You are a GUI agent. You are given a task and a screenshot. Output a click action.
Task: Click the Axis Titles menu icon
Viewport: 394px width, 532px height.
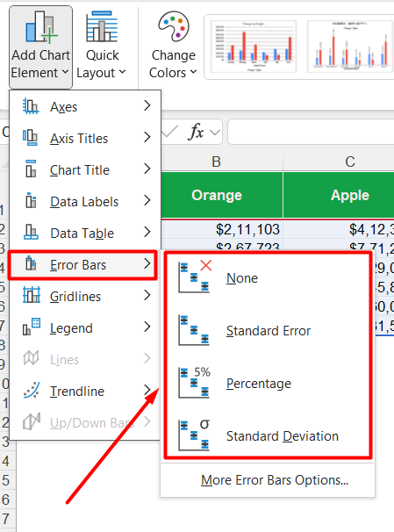click(31, 138)
